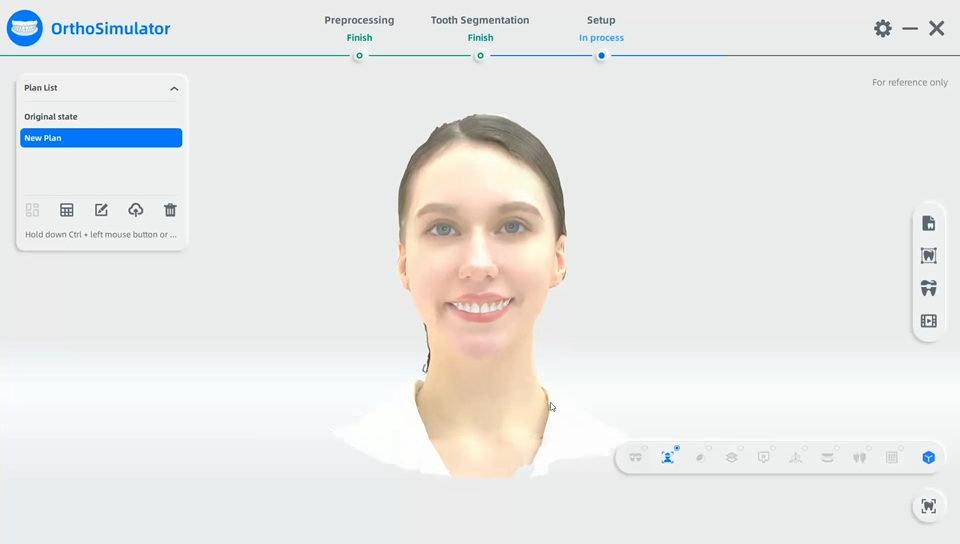This screenshot has height=544, width=960.
Task: Toggle the face scan view
Action: [x=668, y=458]
